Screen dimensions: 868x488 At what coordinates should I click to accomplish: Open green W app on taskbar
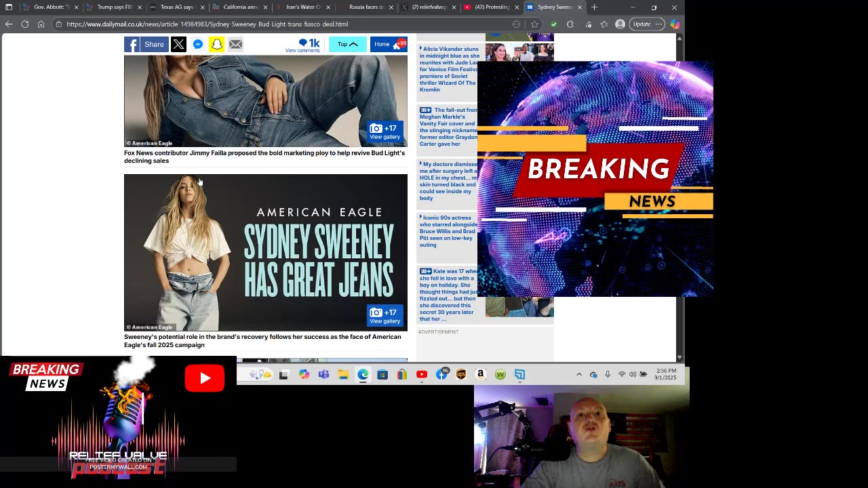click(x=500, y=375)
